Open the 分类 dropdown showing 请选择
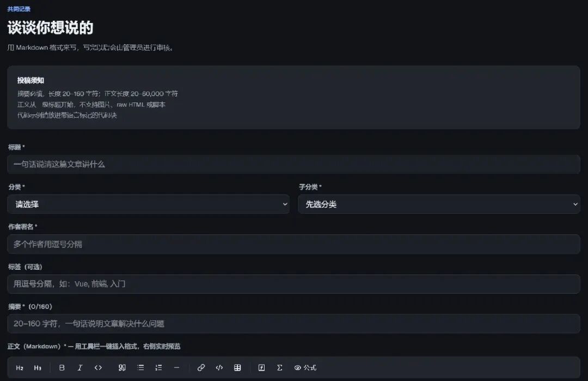The width and height of the screenshot is (588, 381). (148, 204)
